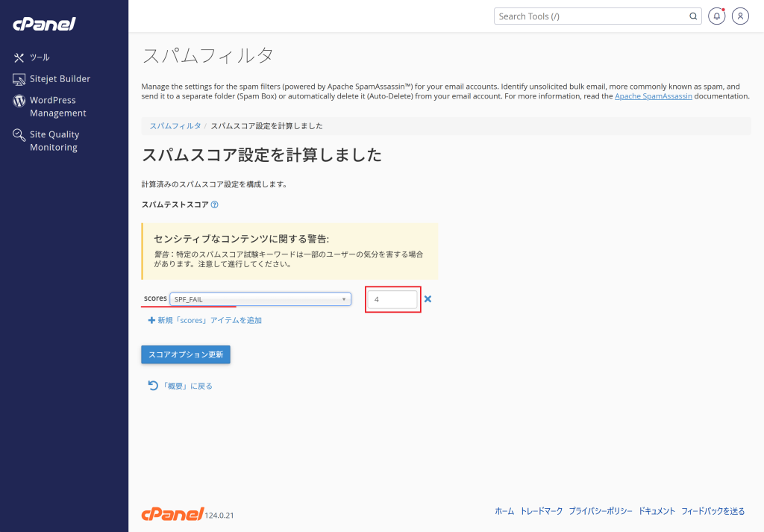Open the Apache SpamAssassin documentation link

653,96
